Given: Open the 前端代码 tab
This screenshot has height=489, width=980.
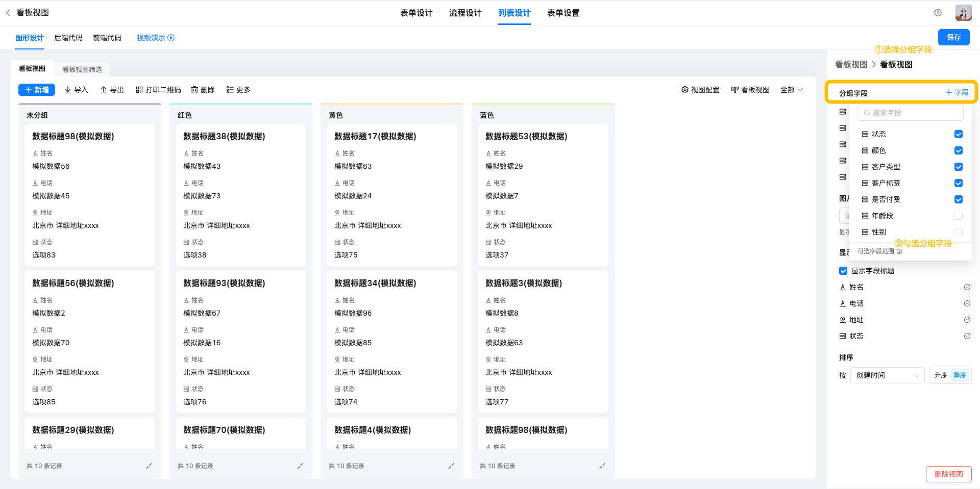Looking at the screenshot, I should 107,38.
